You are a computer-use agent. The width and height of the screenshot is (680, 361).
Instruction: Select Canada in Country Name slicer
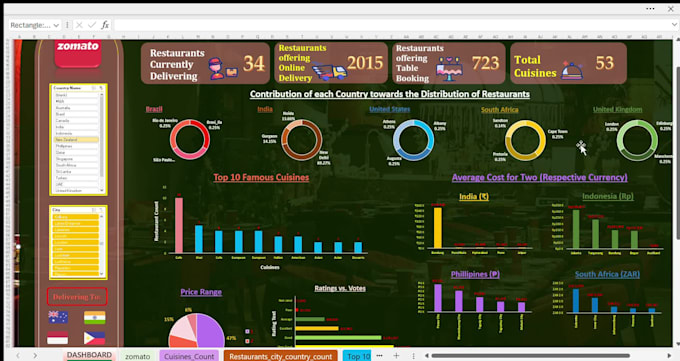(x=76, y=121)
